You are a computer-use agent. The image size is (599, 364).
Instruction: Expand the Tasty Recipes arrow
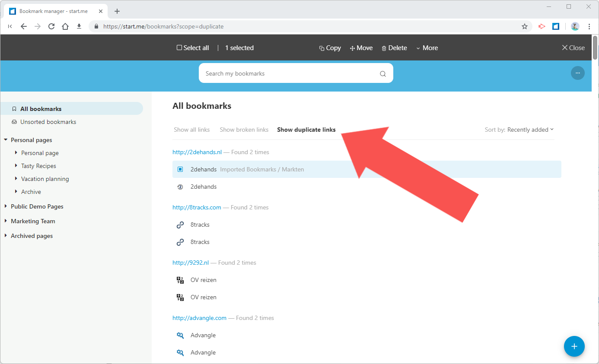coord(16,166)
